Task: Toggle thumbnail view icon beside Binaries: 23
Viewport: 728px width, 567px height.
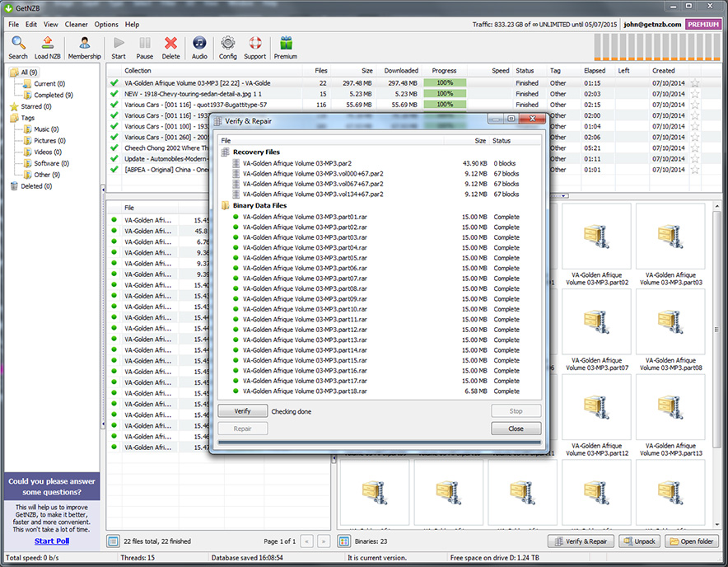Action: (x=344, y=541)
